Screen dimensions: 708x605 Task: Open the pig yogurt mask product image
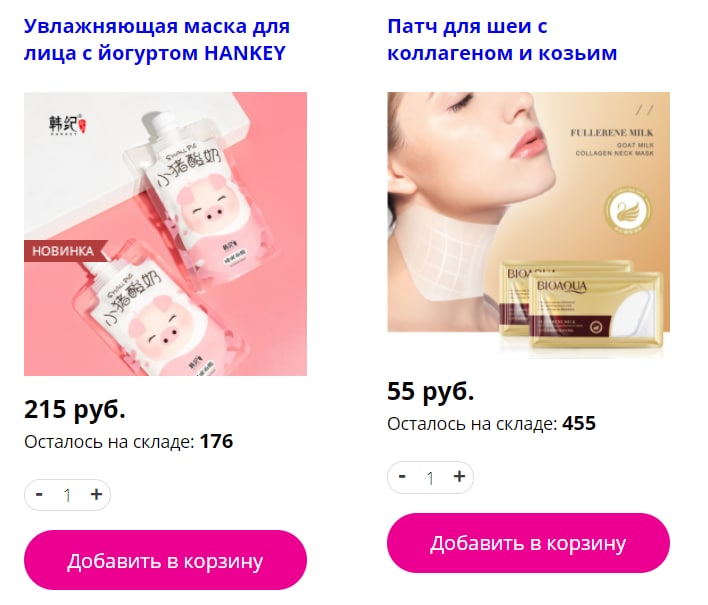pyautogui.click(x=165, y=234)
